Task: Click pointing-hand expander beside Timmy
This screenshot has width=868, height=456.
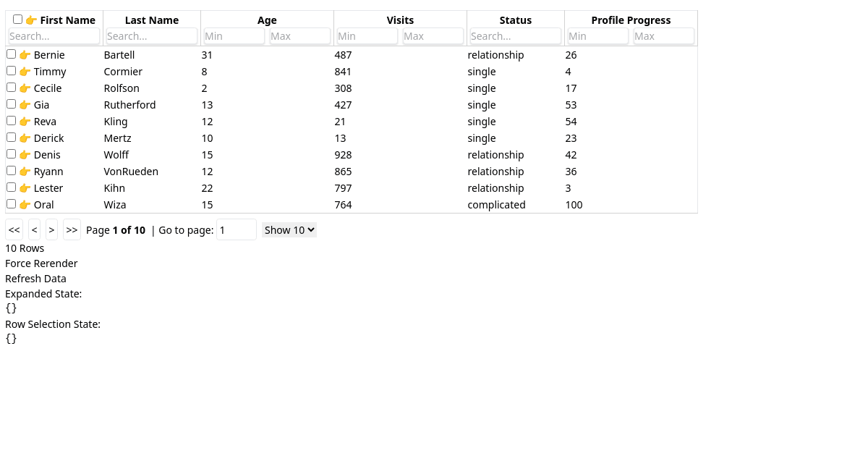Action: tap(25, 72)
